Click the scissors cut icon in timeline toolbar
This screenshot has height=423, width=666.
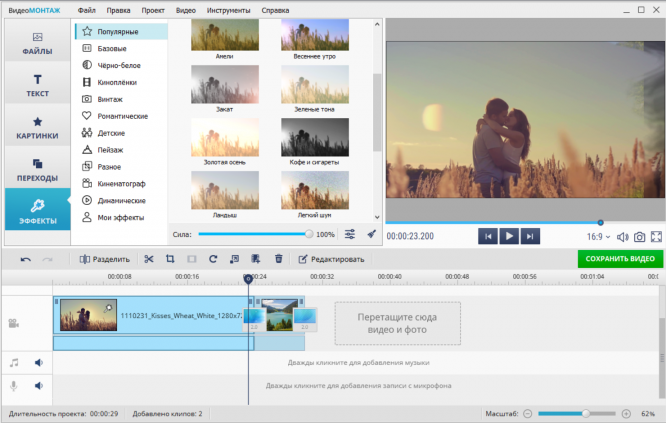[x=148, y=259]
